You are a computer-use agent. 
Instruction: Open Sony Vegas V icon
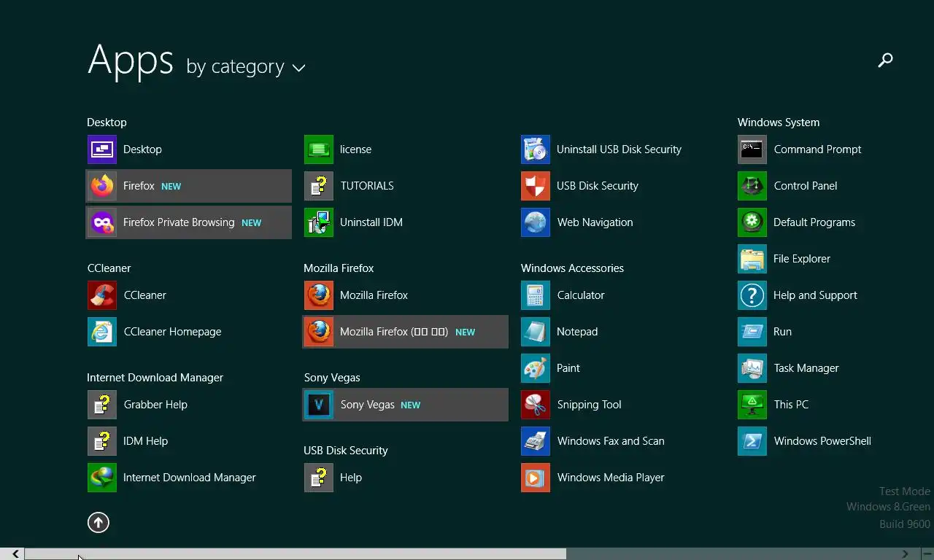(319, 405)
